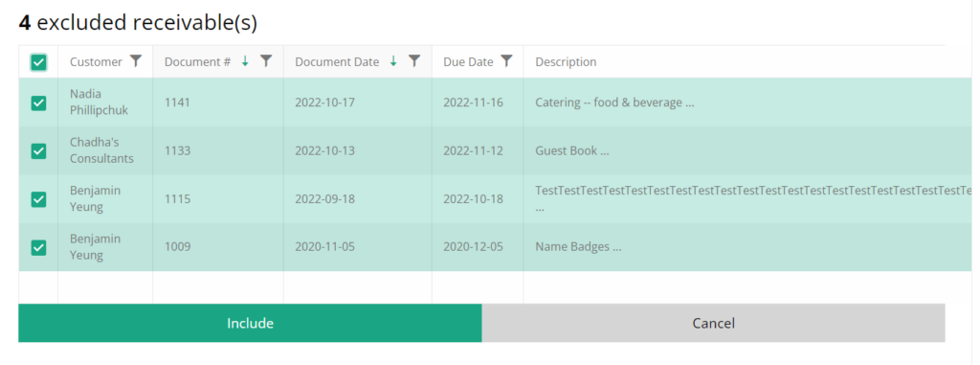The image size is (980, 365).
Task: Click due date 2020-12-05
Action: tap(473, 246)
